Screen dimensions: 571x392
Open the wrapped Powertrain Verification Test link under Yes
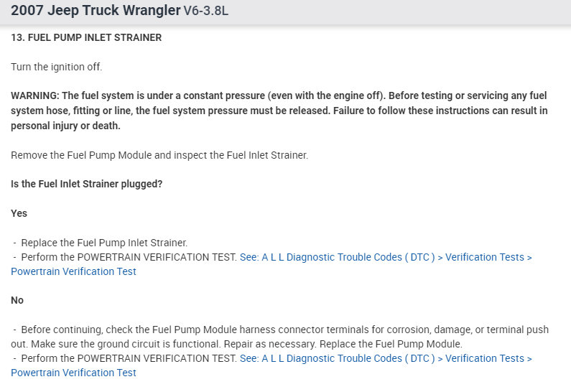point(73,271)
